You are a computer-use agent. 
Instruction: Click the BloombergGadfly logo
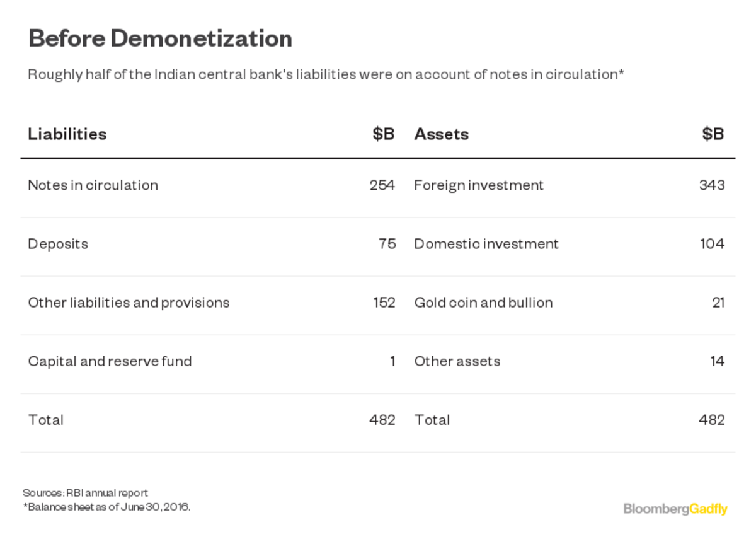click(675, 509)
